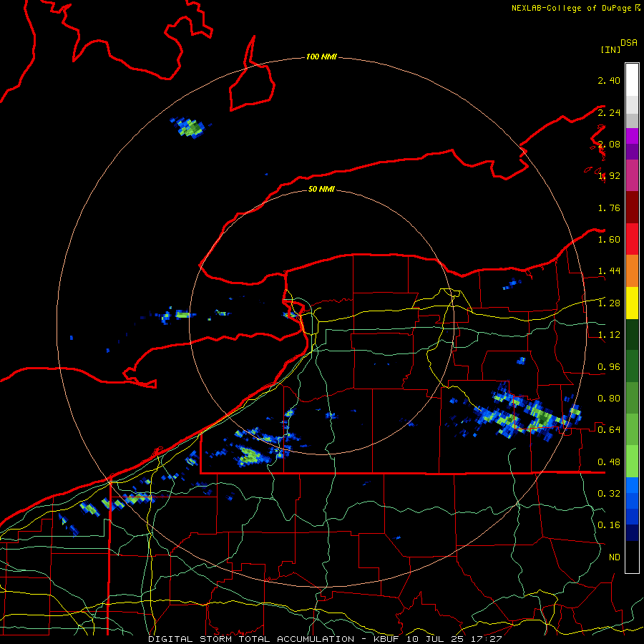
Task: Pick the orange legend swatch
Action: (x=632, y=271)
